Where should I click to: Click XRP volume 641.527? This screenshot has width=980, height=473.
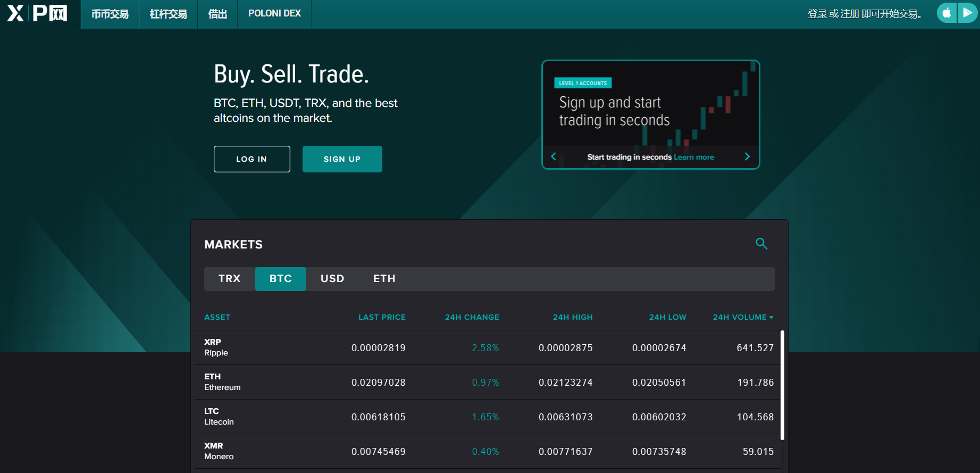click(x=755, y=348)
